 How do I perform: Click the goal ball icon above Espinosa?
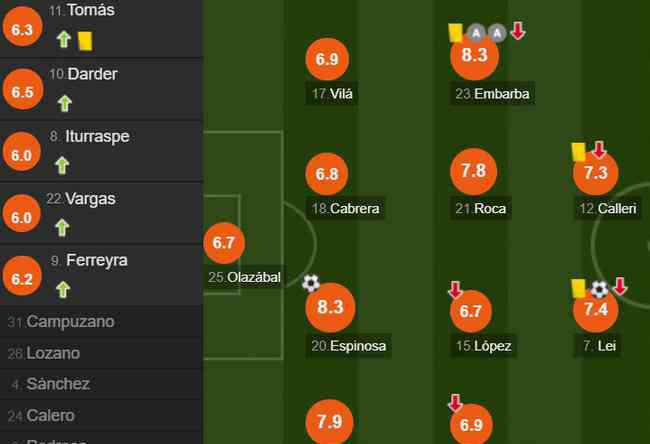[310, 284]
